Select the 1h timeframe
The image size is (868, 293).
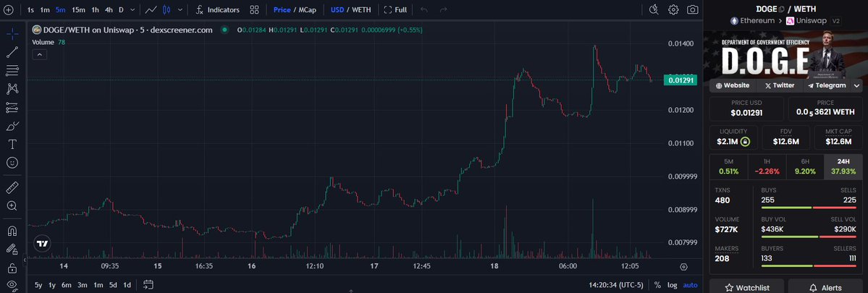[x=96, y=9]
